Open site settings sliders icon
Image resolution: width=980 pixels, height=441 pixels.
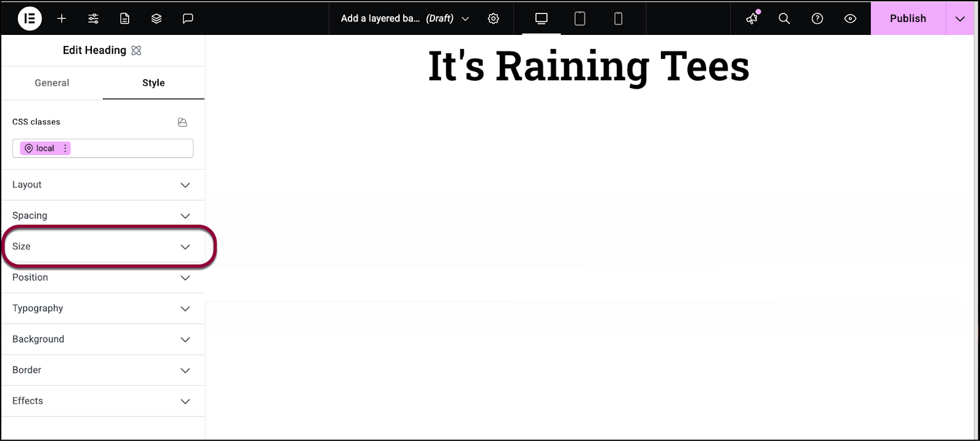click(x=93, y=18)
